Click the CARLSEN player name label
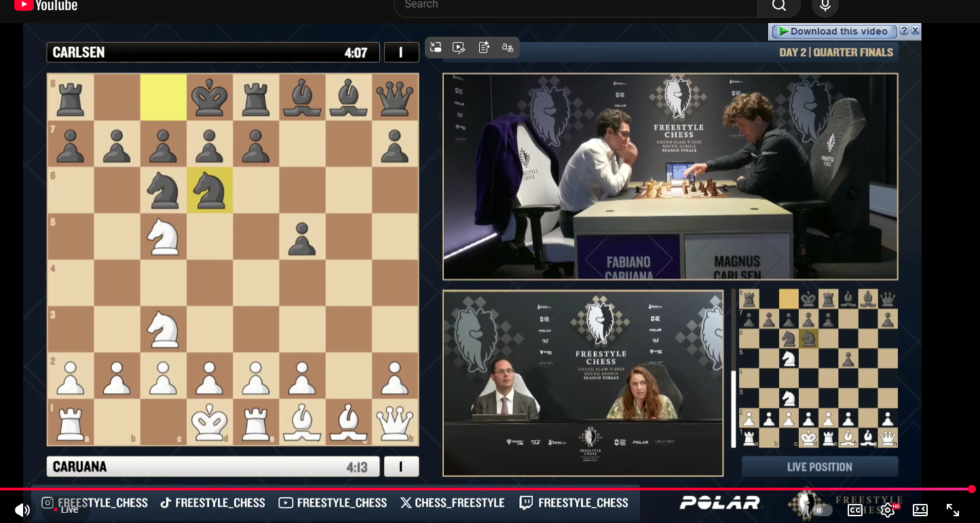980x523 pixels. pos(79,52)
